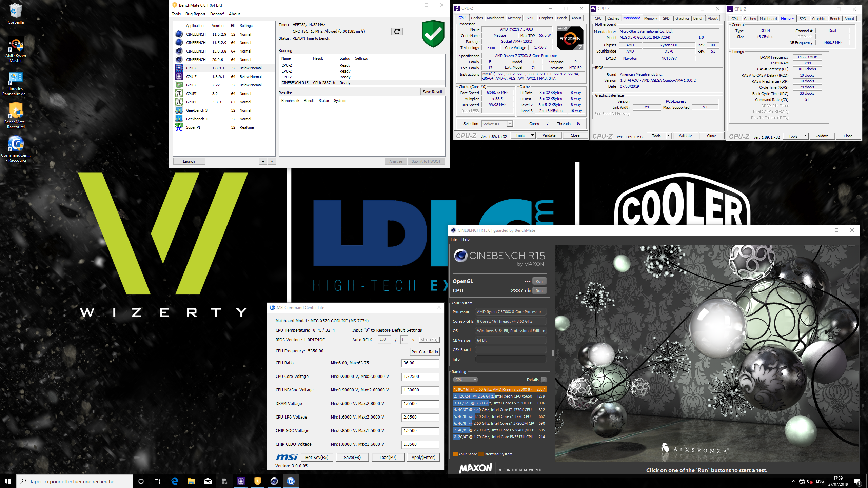Click Per Core Ratio in MSI Command Center

(425, 352)
